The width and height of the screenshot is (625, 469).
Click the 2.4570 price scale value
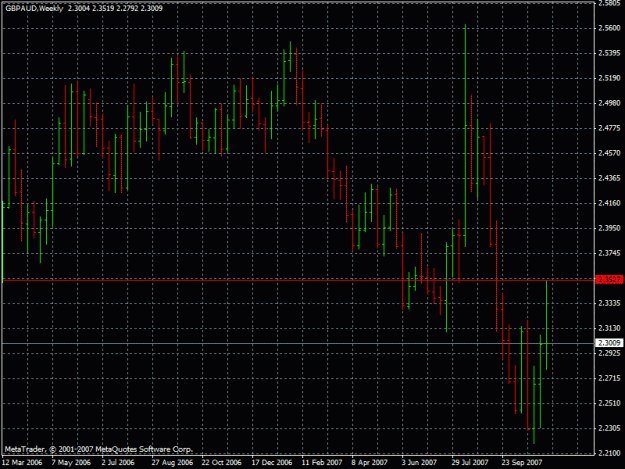[x=609, y=153]
